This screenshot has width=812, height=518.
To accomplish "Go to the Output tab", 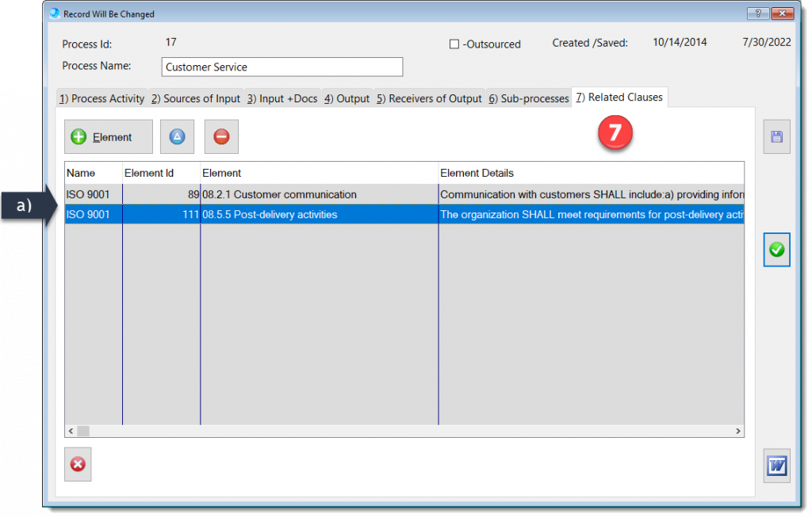I will coord(347,99).
